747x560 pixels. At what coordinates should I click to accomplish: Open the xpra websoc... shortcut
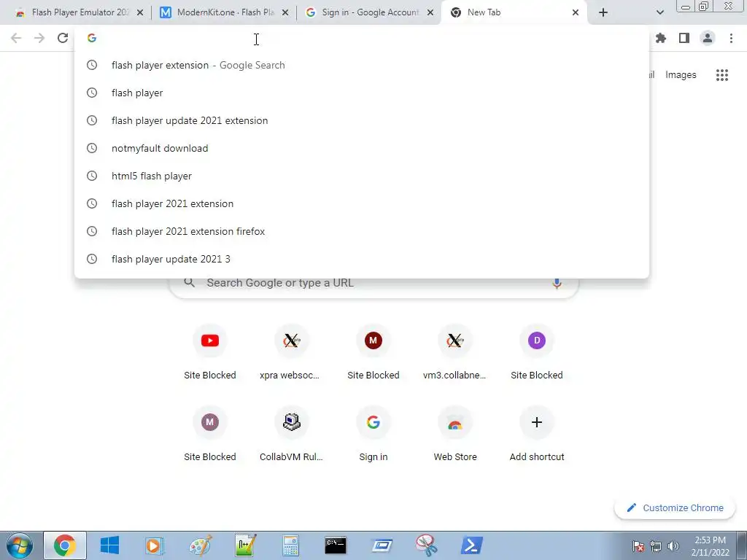291,352
